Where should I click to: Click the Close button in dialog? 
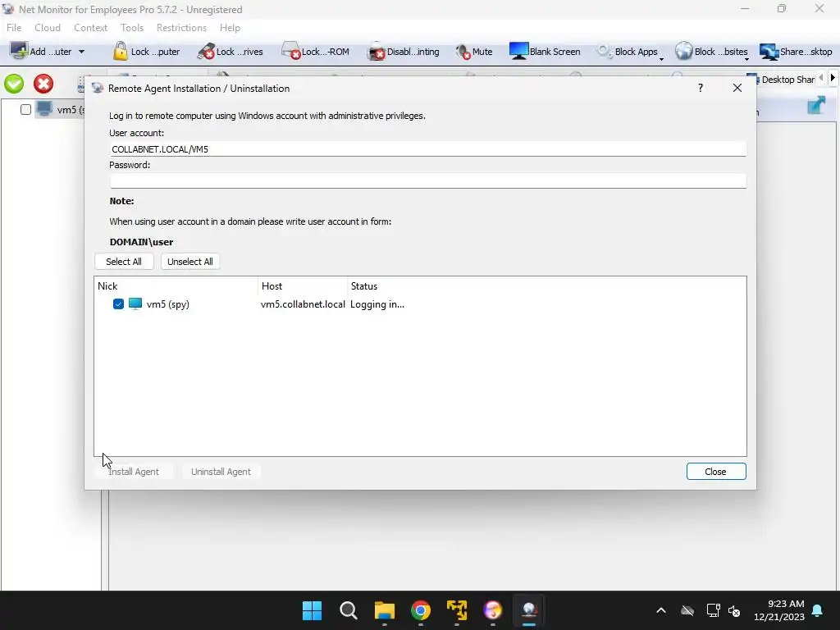(715, 472)
